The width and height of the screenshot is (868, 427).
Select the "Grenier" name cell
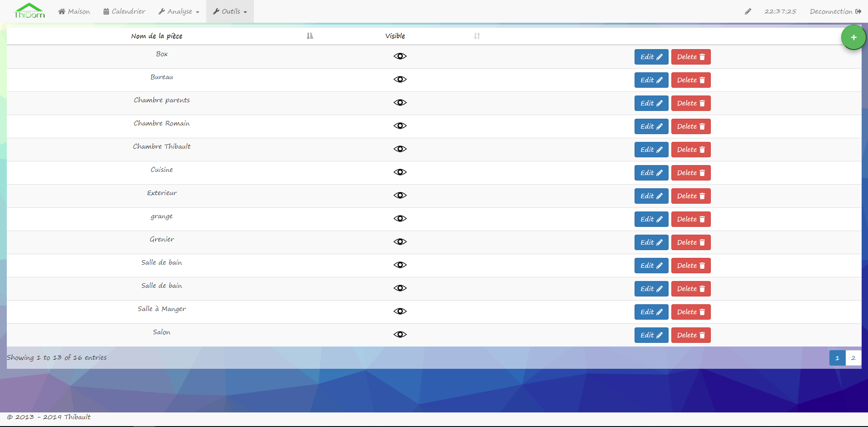162,239
